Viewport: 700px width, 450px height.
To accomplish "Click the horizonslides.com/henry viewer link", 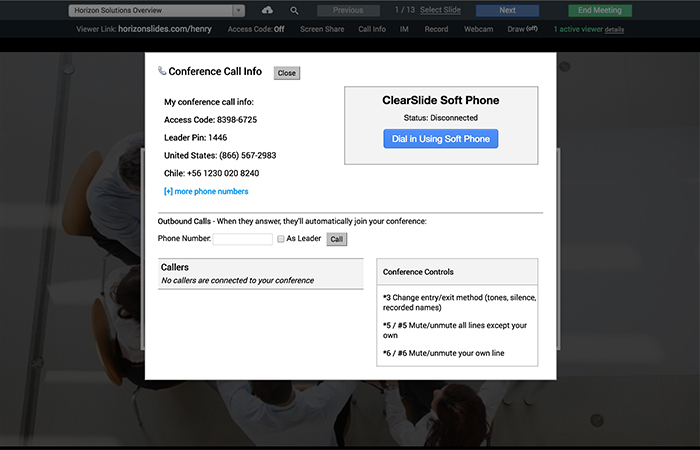I will coord(165,29).
